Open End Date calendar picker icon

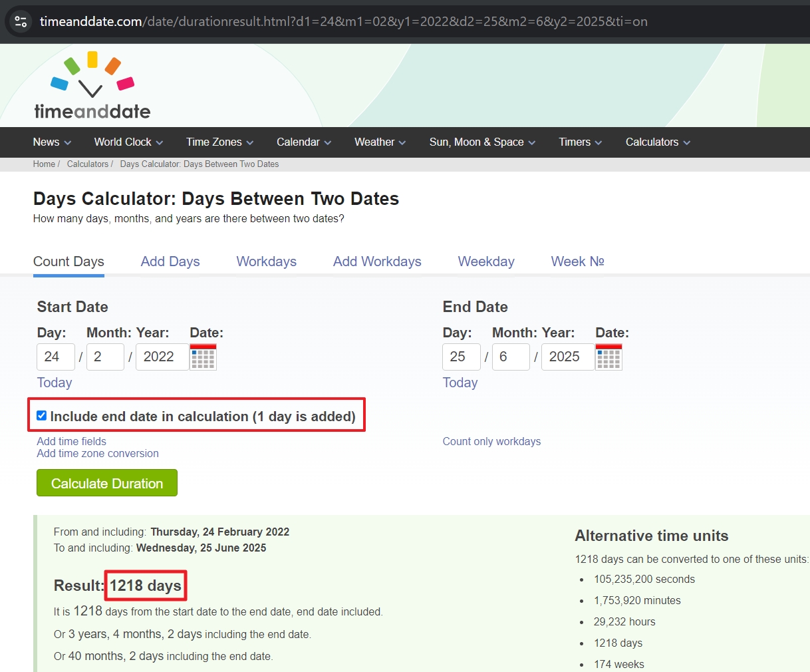[x=608, y=357]
